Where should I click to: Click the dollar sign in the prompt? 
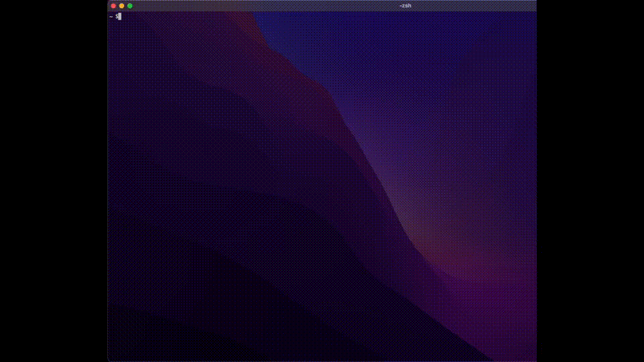[116, 16]
